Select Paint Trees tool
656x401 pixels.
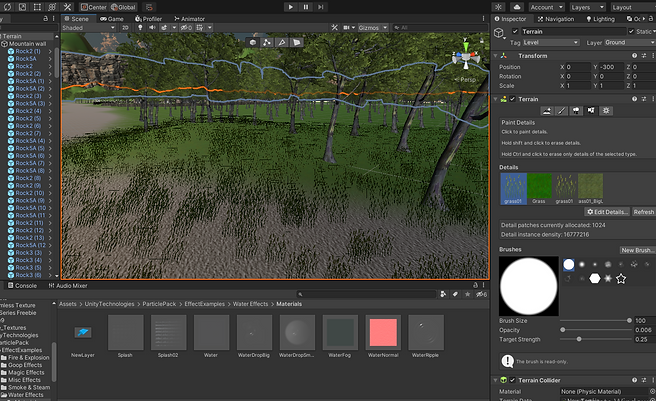click(x=576, y=111)
